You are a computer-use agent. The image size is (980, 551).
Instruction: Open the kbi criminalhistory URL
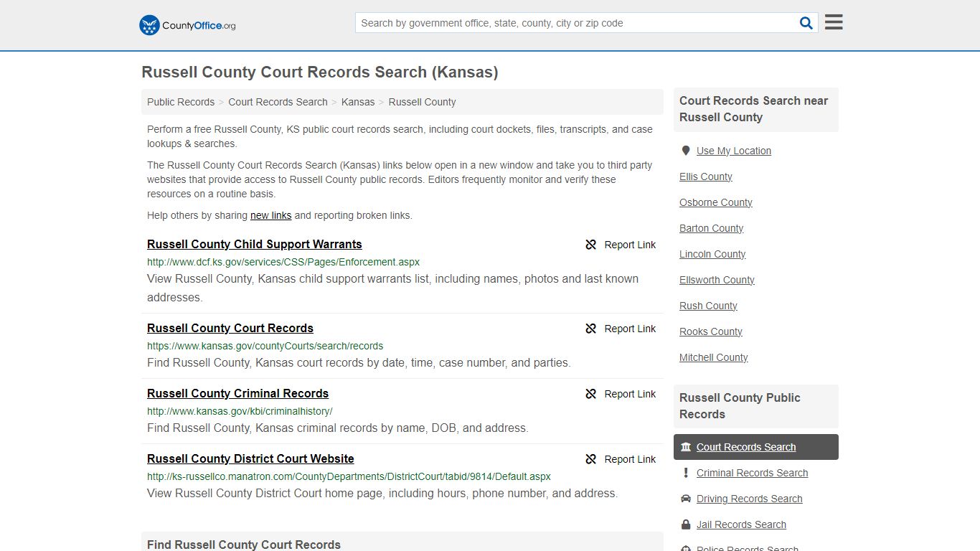click(x=240, y=411)
